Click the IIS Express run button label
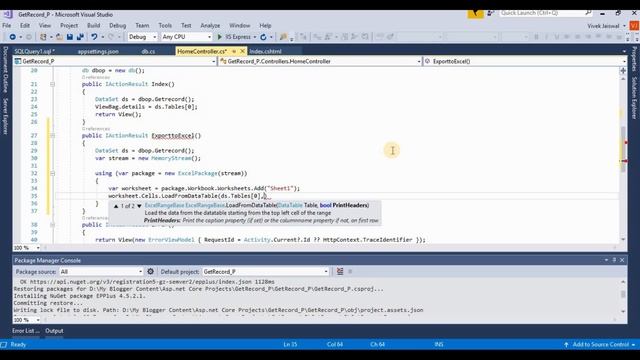Image resolution: width=640 pixels, height=360 pixels. tap(238, 37)
